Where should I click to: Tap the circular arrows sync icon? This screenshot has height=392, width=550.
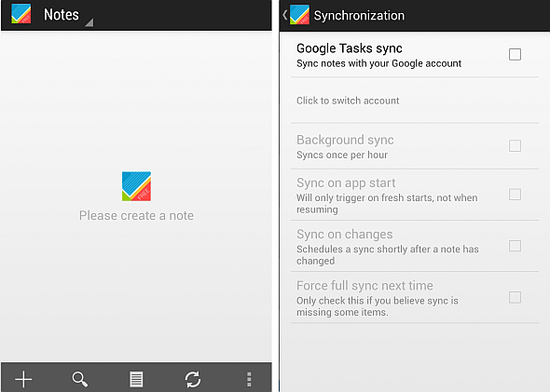193,379
